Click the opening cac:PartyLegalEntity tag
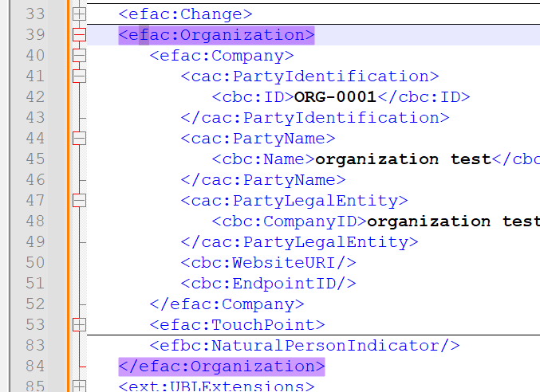Screen dimensions: 540x392 [x=294, y=201]
